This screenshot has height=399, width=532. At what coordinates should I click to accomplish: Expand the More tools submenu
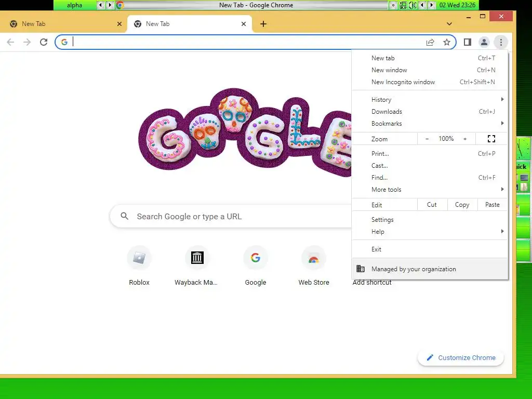430,189
